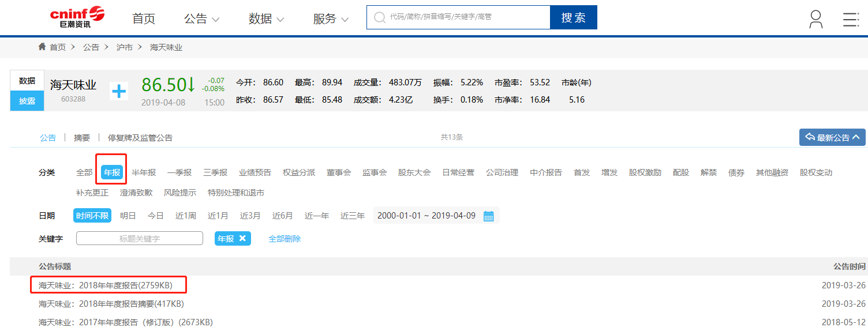
Task: Select 其他融资 category filter
Action: tap(772, 172)
